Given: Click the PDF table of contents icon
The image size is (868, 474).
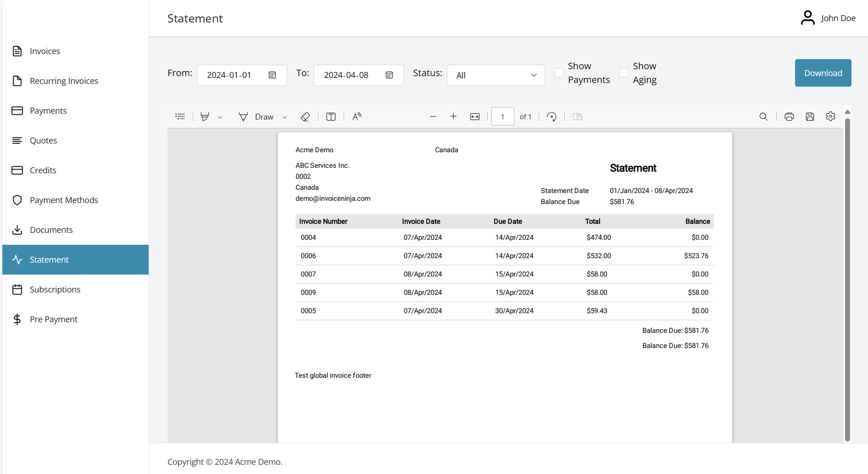Looking at the screenshot, I should 180,116.
